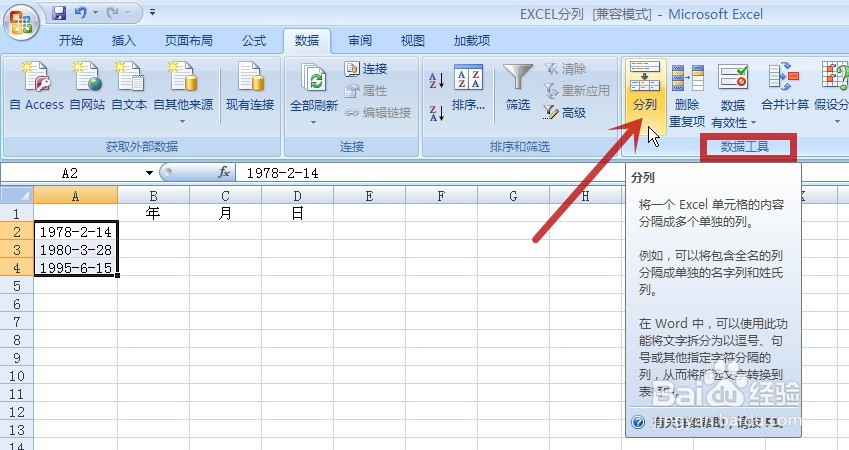
Task: Import data from web (自网站)
Action: [87, 86]
